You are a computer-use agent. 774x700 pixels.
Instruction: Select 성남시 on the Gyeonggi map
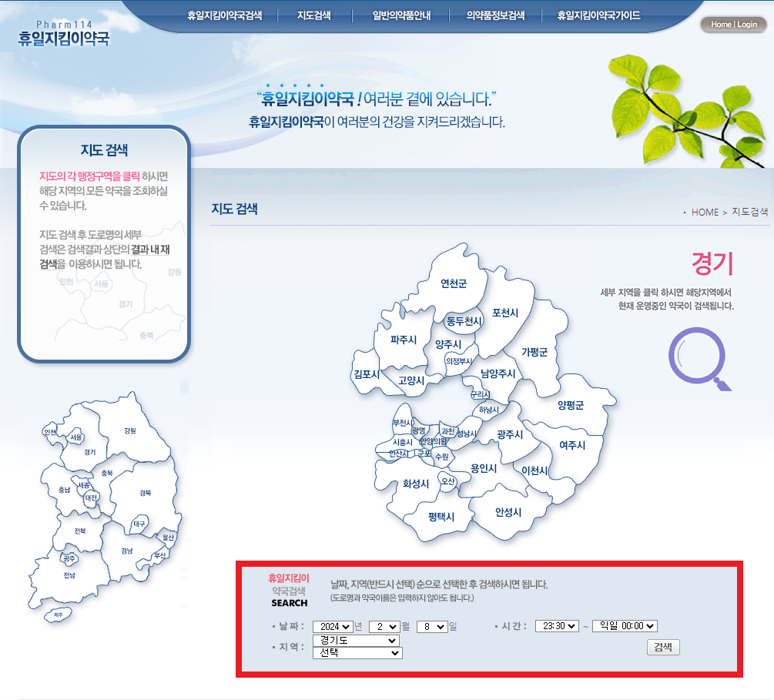pos(467,434)
